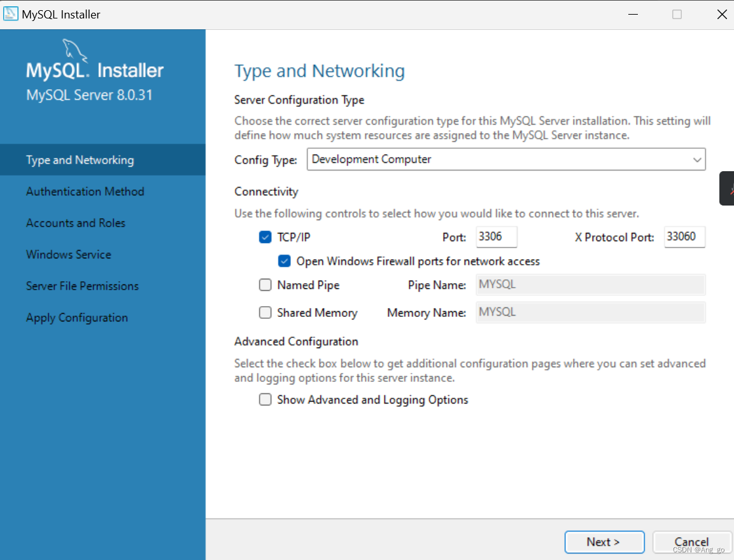Click the Memory Name field
This screenshot has height=560, width=734.
pos(590,312)
